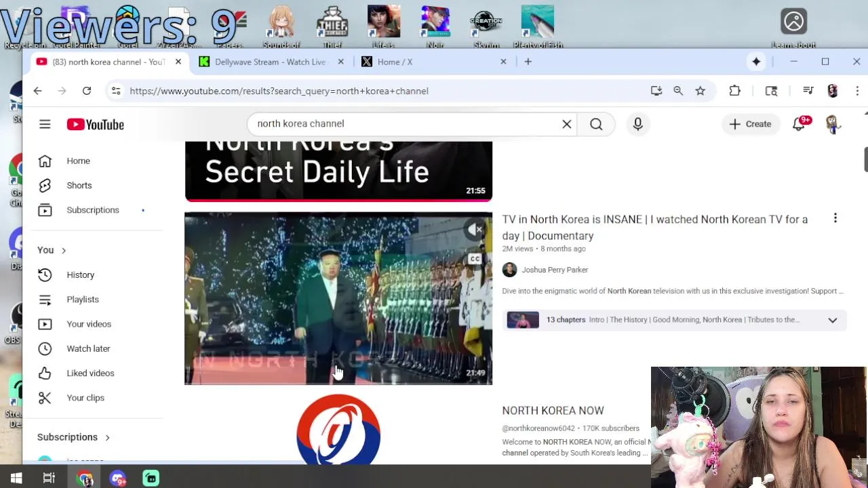The image size is (868, 488).
Task: Select the north korea channel YouTube tab
Action: tap(108, 62)
